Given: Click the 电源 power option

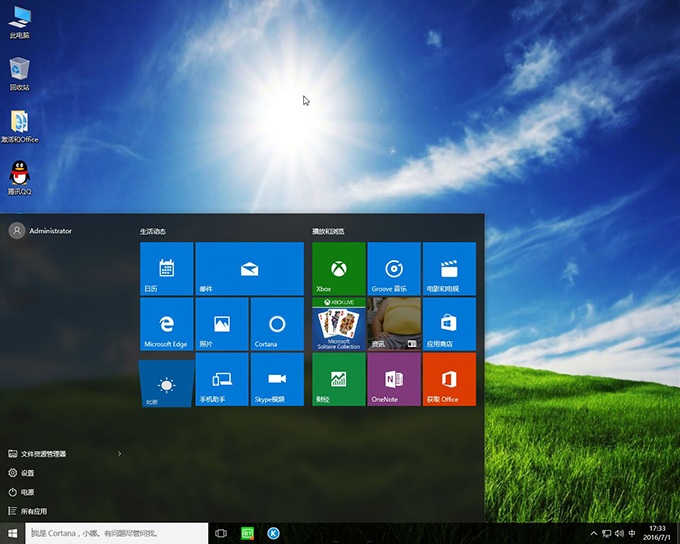Looking at the screenshot, I should coord(27,492).
